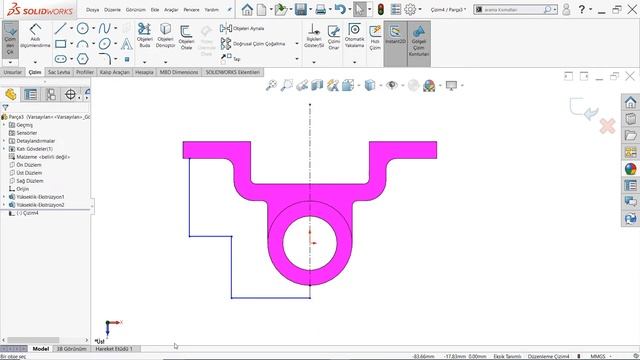Switch to the Kalıp Araçları ribbon tab

pyautogui.click(x=115, y=72)
